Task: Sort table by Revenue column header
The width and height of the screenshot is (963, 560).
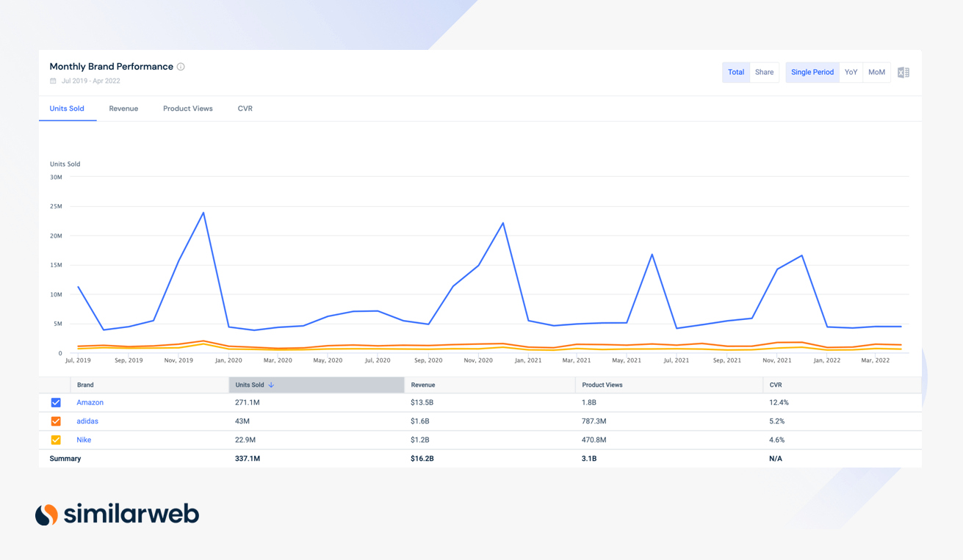Action: click(490, 385)
